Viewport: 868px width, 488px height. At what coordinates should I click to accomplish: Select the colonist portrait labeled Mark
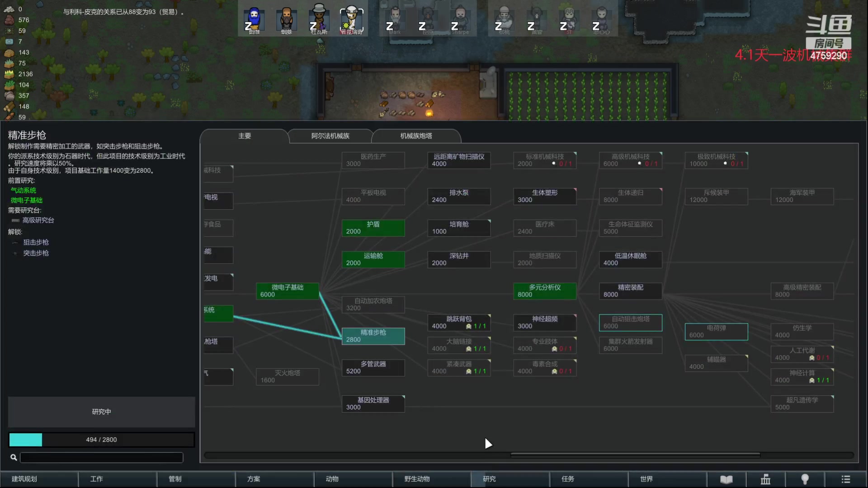tap(395, 20)
